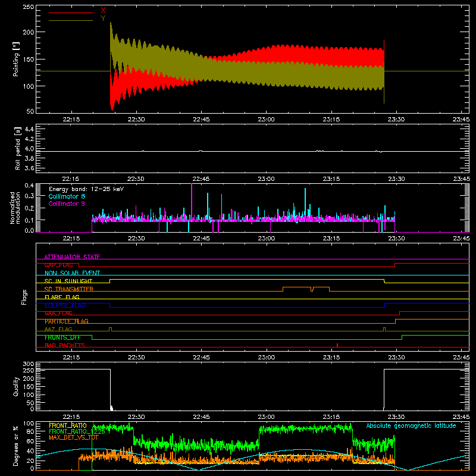Click the 22:45 time label under Roll period plot
The image size is (476, 476).
point(201,179)
